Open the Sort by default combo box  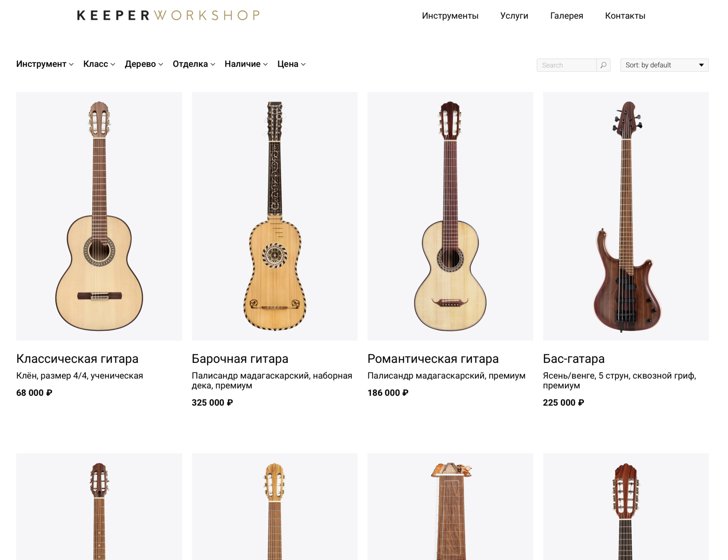664,65
